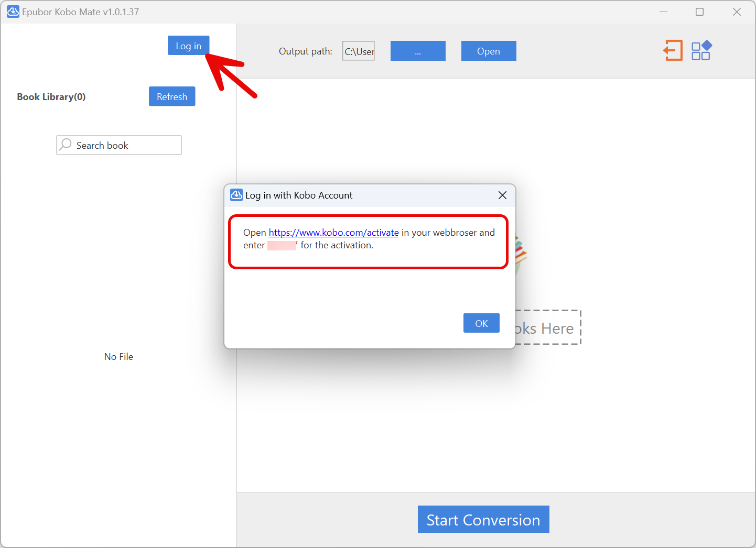Viewport: 756px width, 548px height.
Task: Click the blue grid apps icon
Action: [701, 51]
